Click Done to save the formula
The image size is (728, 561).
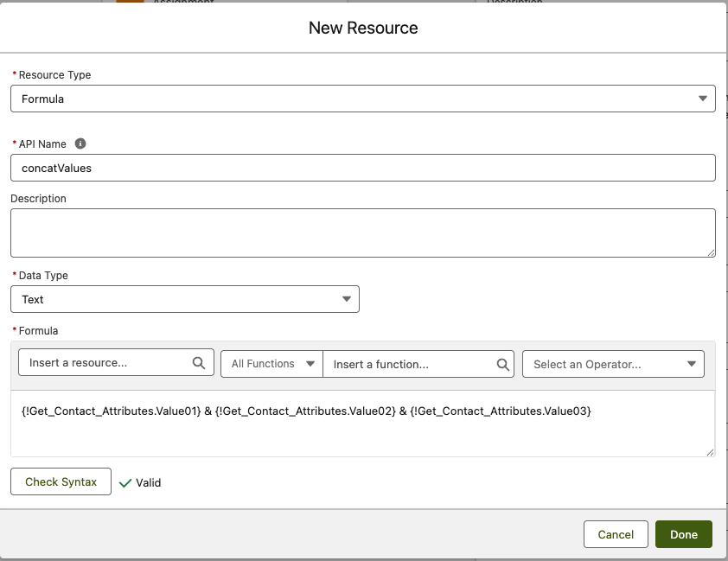pos(683,534)
